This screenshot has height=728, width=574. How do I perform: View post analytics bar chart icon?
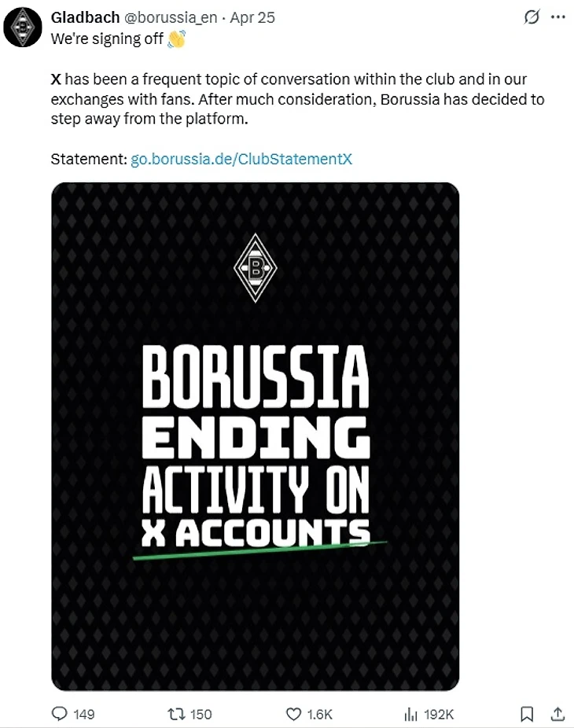point(410,714)
